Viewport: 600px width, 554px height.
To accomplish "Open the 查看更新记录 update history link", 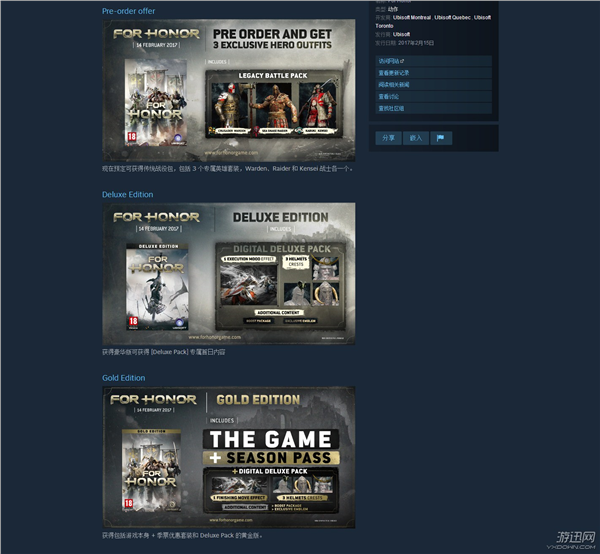I will (433, 73).
